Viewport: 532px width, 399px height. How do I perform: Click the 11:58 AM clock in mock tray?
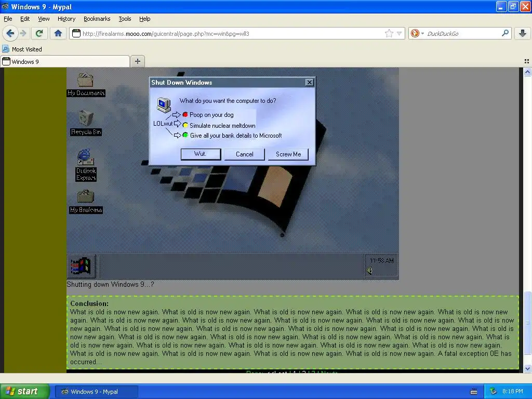pyautogui.click(x=382, y=261)
